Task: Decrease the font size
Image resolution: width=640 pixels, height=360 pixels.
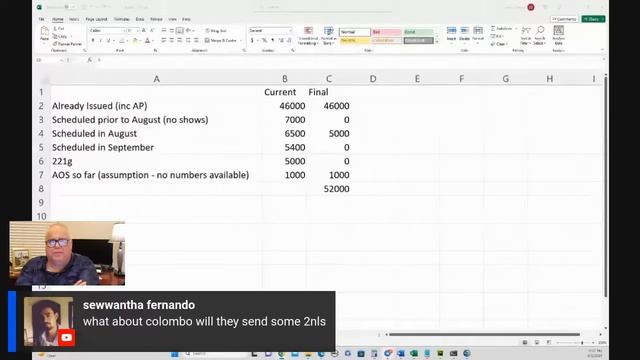Action: pyautogui.click(x=152, y=31)
